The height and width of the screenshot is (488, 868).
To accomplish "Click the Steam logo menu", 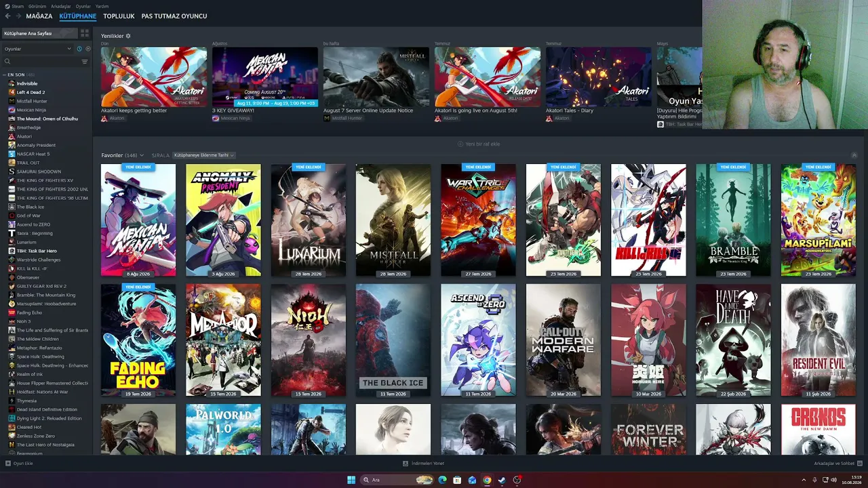I will click(7, 6).
